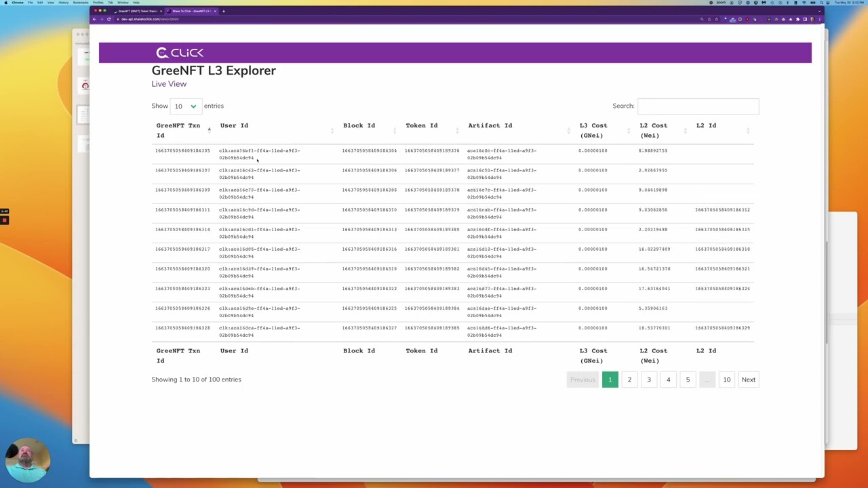Click Token Id 1663705058409189376
868x488 pixels.
(x=432, y=150)
